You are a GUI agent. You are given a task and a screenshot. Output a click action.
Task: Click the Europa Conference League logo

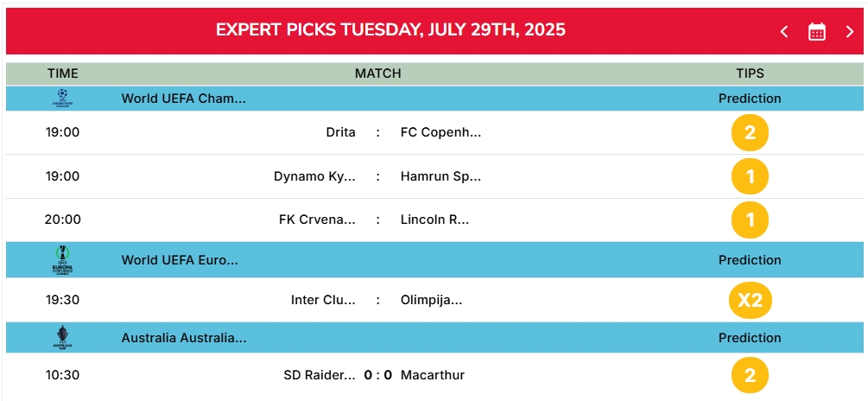click(63, 260)
